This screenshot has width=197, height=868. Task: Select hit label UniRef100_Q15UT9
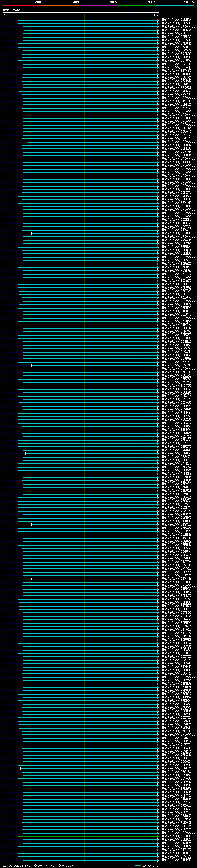pos(177,494)
